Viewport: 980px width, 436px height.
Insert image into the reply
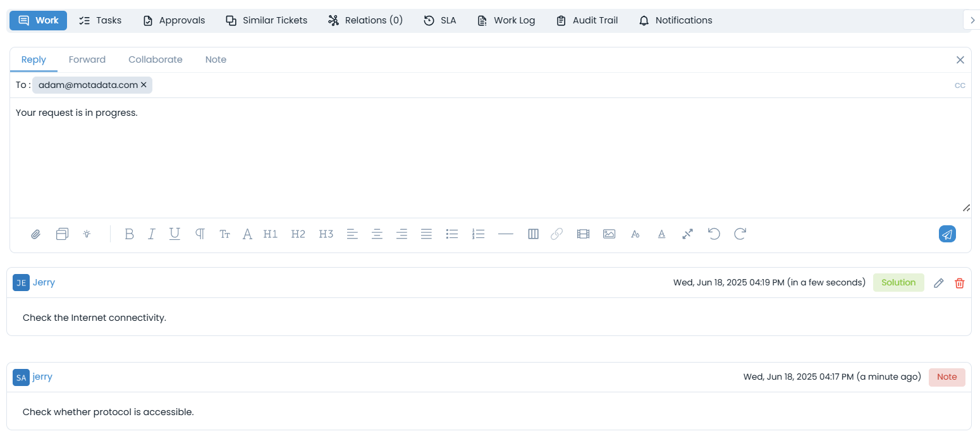[x=609, y=234]
